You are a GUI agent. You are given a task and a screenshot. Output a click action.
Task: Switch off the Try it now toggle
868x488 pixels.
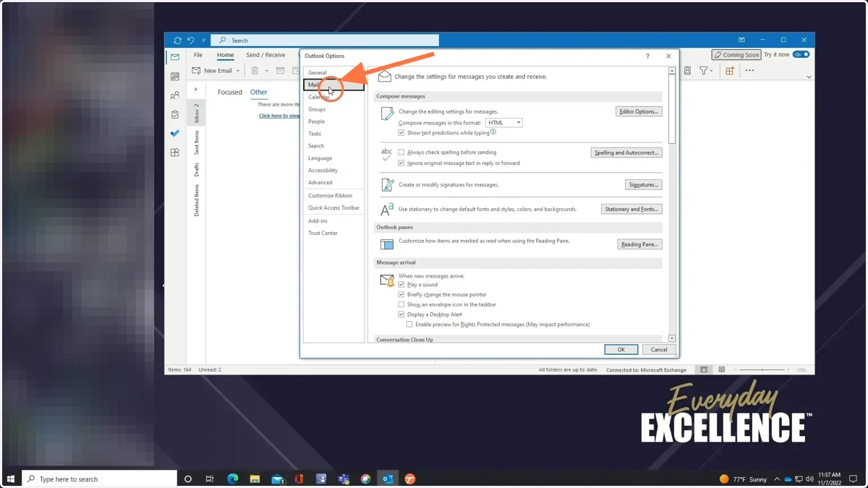(801, 54)
